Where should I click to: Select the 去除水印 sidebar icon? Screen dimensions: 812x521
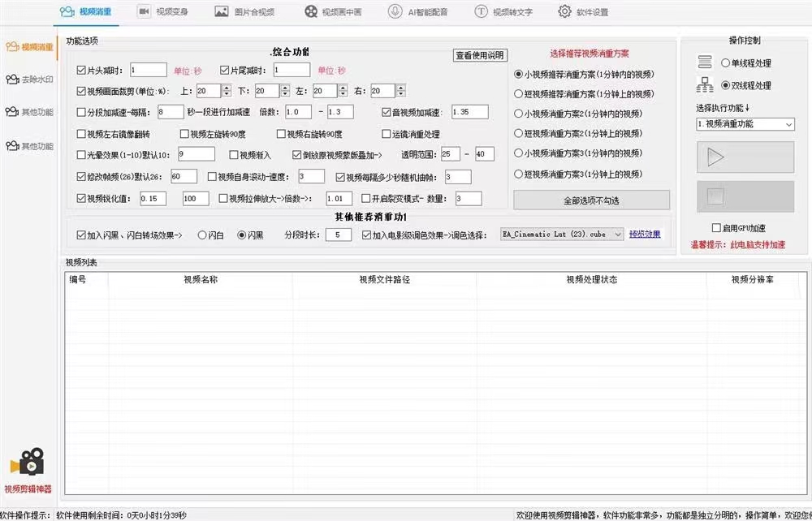11,80
